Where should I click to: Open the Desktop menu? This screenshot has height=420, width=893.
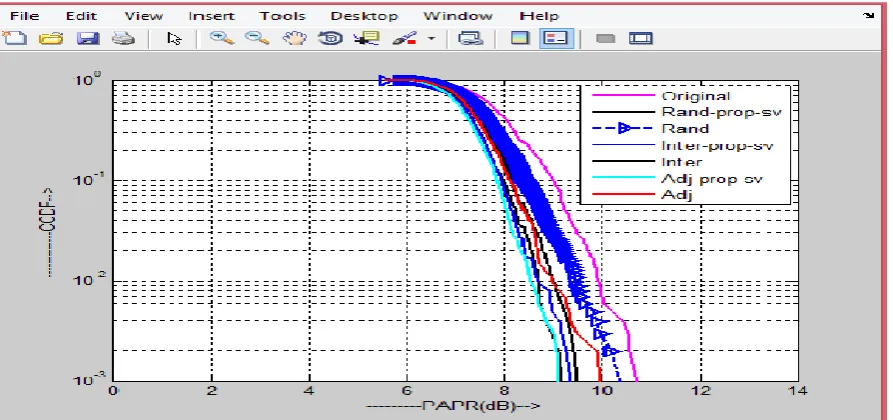tap(364, 15)
